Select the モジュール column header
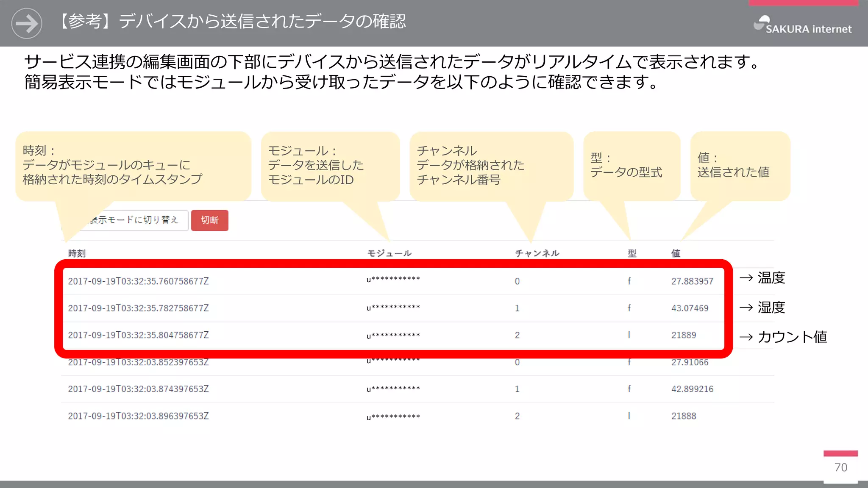Screen dimensions: 868x488 coord(389,253)
